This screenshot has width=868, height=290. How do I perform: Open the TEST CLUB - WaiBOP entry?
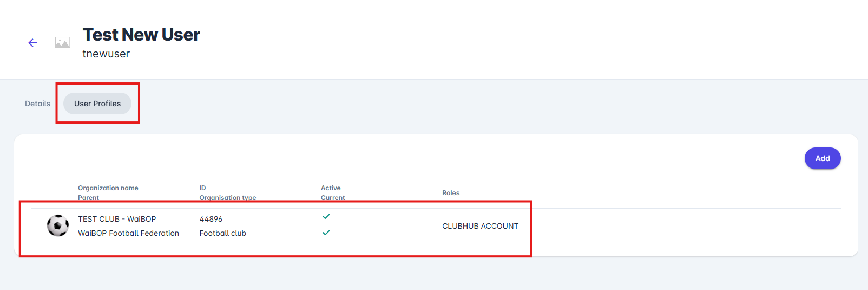(117, 219)
